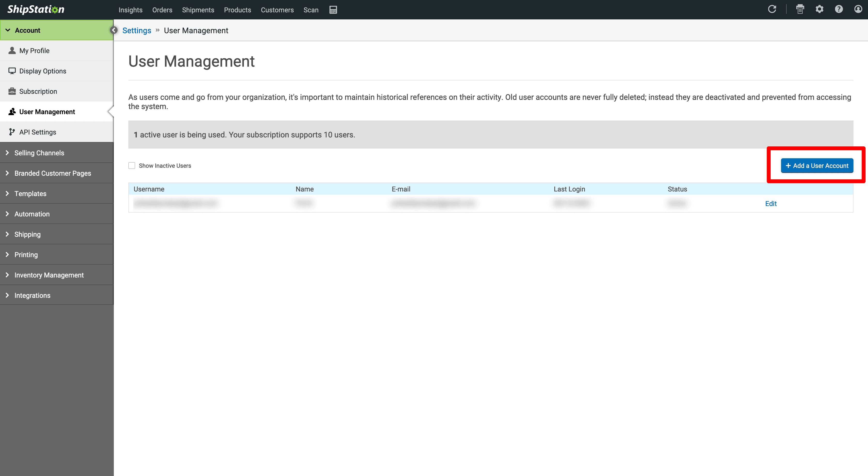
Task: Open the Orders menu
Action: (x=162, y=10)
